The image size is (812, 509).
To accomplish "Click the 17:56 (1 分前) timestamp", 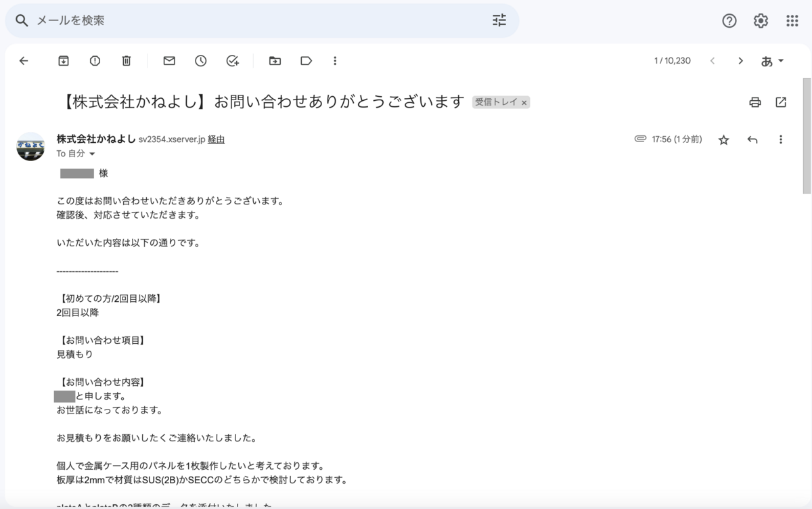I will [677, 139].
